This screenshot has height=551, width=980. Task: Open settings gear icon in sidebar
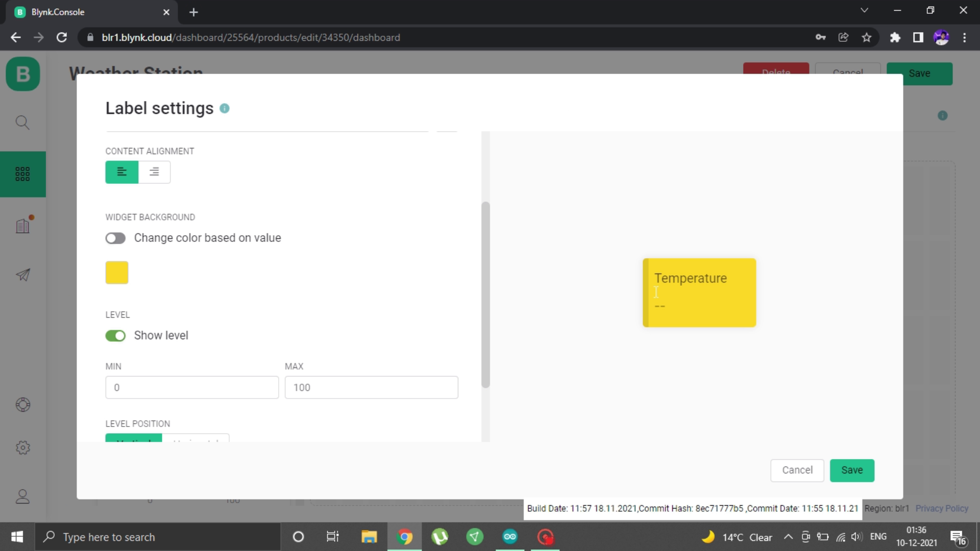[x=22, y=448]
